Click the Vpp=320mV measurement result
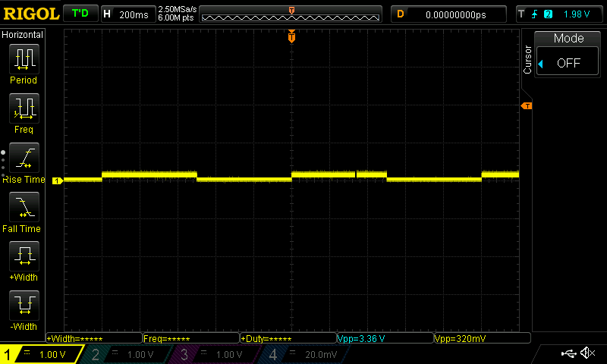607x364 pixels. [x=483, y=338]
